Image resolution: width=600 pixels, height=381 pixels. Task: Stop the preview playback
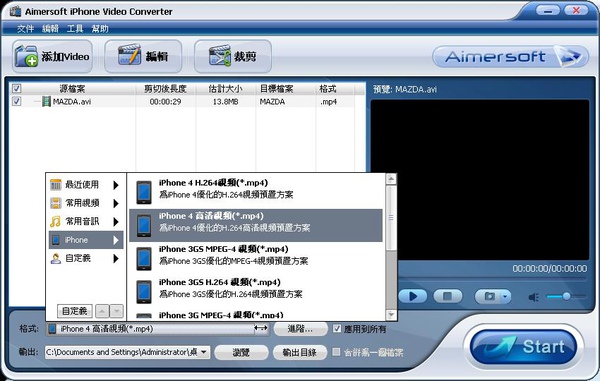447,296
